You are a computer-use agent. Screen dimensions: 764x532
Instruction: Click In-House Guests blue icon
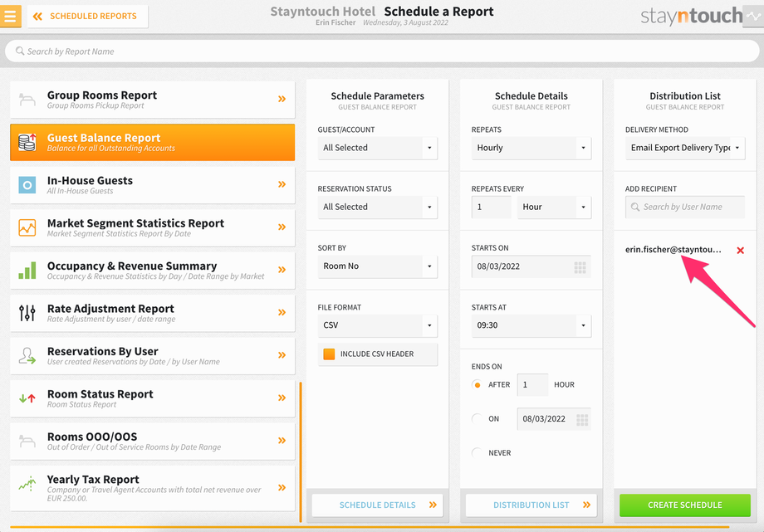[x=27, y=184]
